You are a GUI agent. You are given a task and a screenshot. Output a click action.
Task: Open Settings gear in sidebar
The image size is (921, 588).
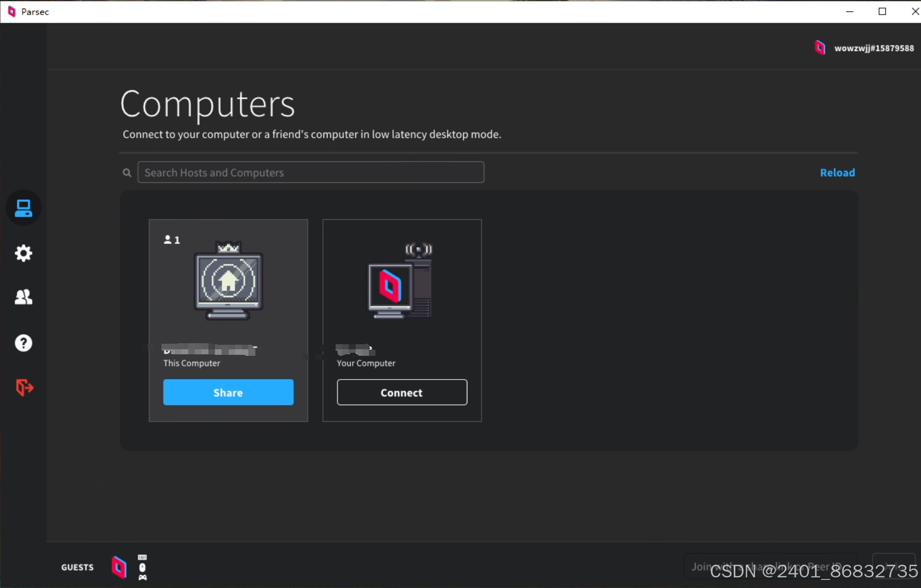point(23,253)
